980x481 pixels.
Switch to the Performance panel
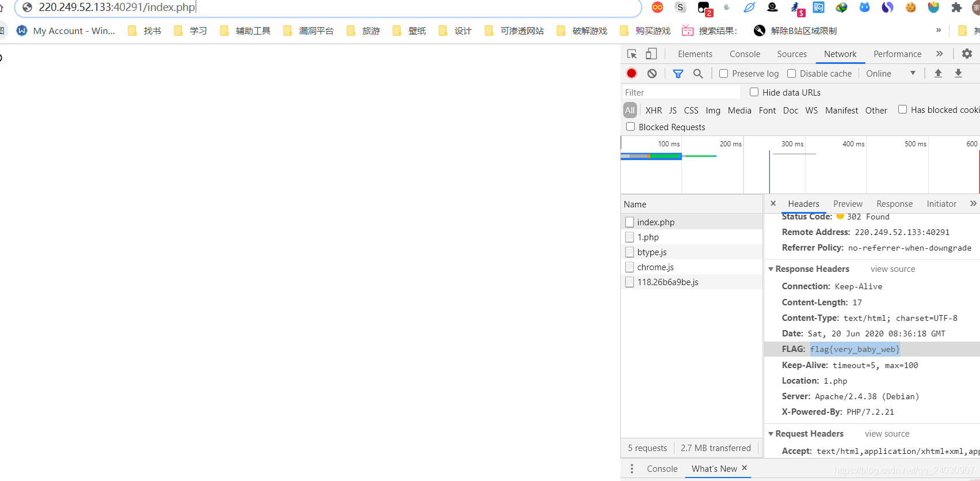tap(897, 54)
